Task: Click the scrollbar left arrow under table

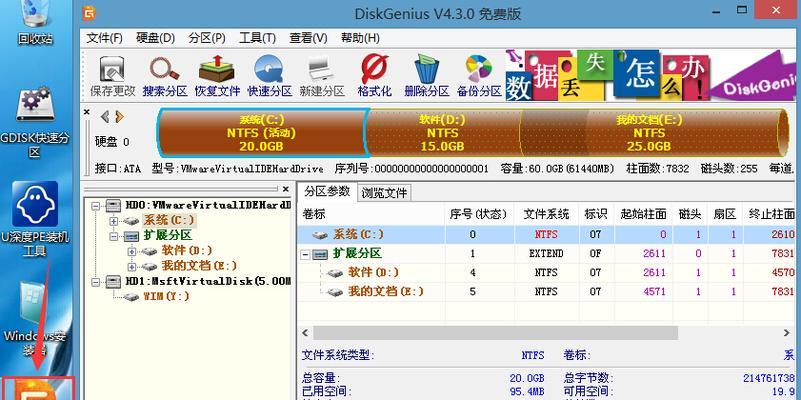Action: 305,333
